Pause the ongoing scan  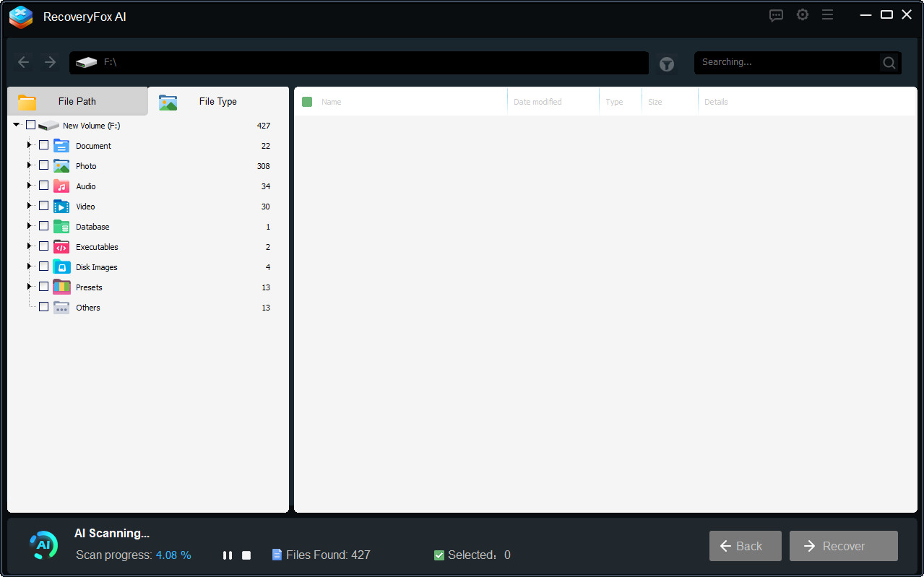[227, 555]
